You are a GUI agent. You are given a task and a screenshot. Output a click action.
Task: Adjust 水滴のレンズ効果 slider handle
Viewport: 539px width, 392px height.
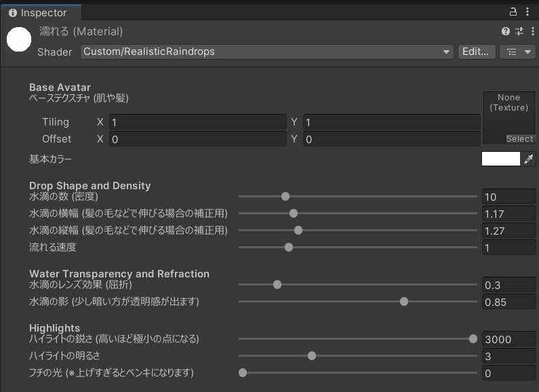(x=277, y=285)
